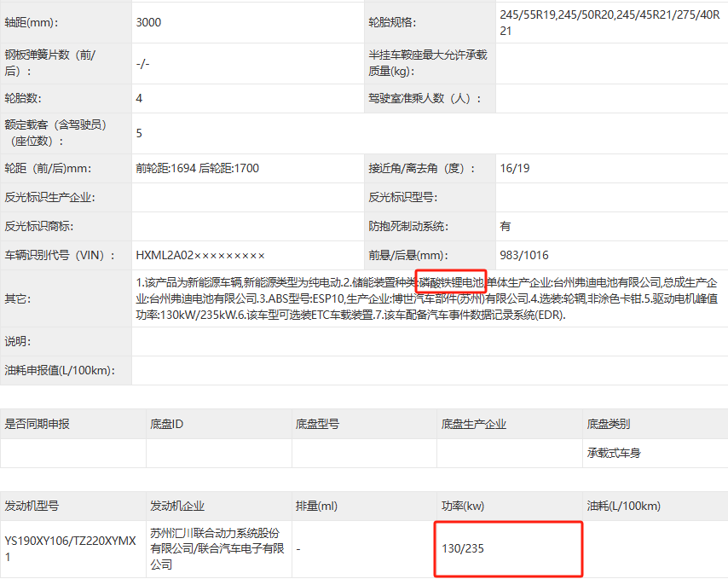Image resolution: width=728 pixels, height=579 pixels.
Task: Click the 轴距(mm) label
Action: 32,22
